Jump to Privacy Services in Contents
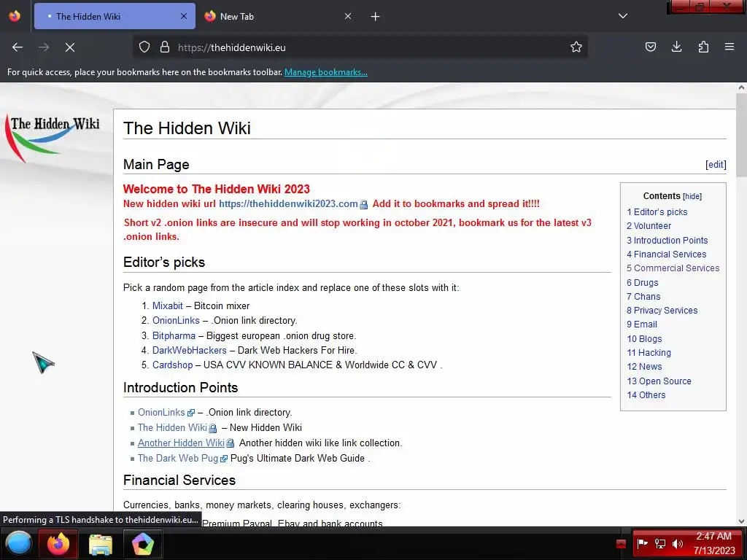Screen dimensions: 747x560 pyautogui.click(x=662, y=311)
